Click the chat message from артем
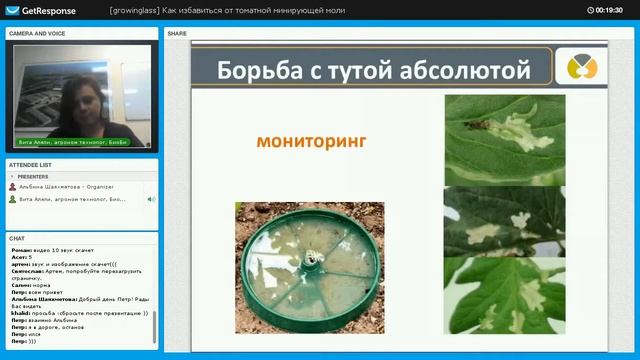 coord(64,264)
